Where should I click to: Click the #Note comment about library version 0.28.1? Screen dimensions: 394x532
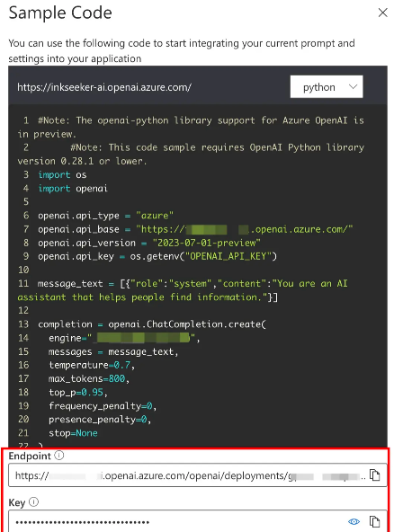(190, 154)
